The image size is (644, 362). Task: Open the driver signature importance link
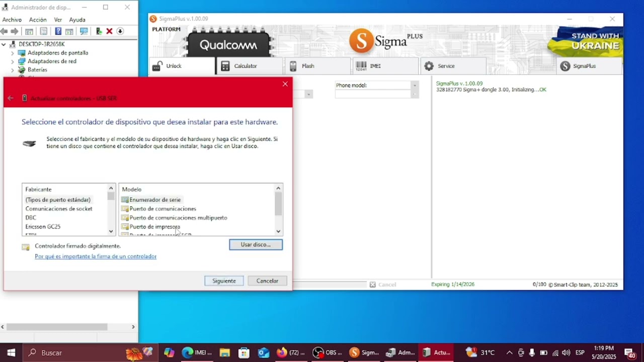pos(96,256)
